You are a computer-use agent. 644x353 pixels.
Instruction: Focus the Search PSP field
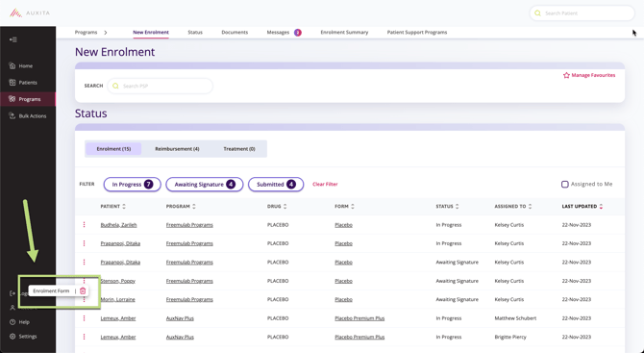[161, 86]
